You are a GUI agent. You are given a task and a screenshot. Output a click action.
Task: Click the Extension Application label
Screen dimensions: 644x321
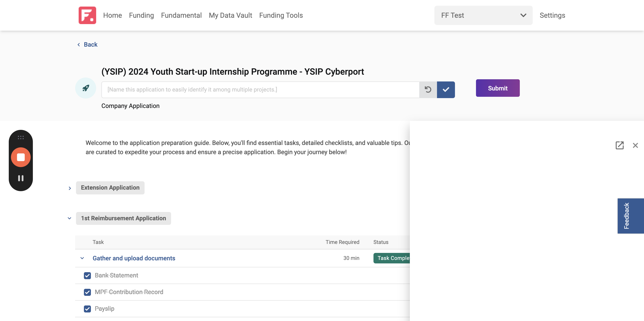click(110, 188)
